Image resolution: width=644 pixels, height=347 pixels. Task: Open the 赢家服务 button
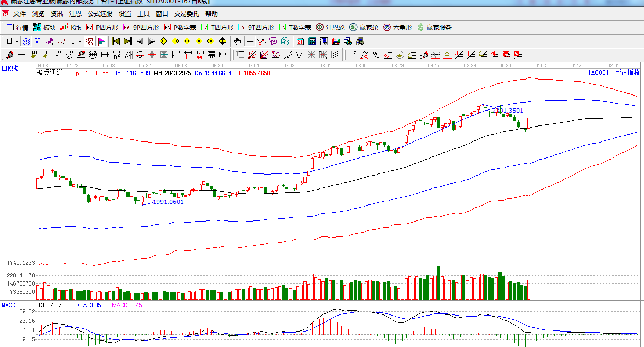434,27
